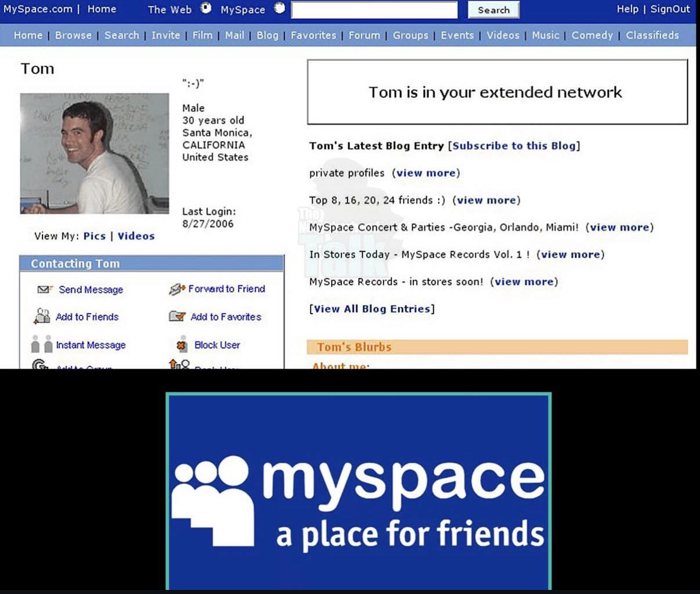Open the Invite menu item
Image resolution: width=700 pixels, height=594 pixels.
(165, 35)
